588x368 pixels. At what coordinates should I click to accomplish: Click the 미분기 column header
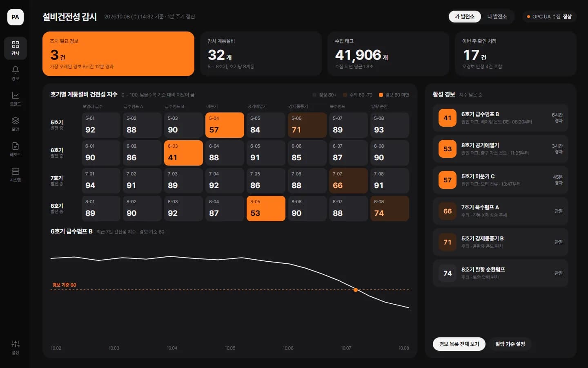(x=212, y=106)
